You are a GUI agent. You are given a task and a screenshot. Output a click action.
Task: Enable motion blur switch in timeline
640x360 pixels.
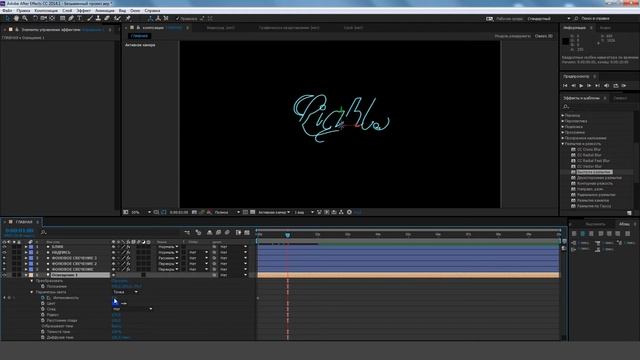click(227, 232)
